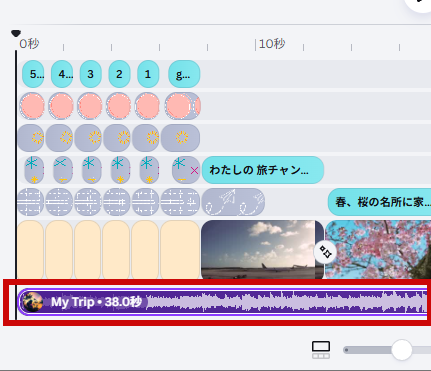The width and height of the screenshot is (431, 371).
Task: Select the first pink circle clip
Action: pos(32,106)
